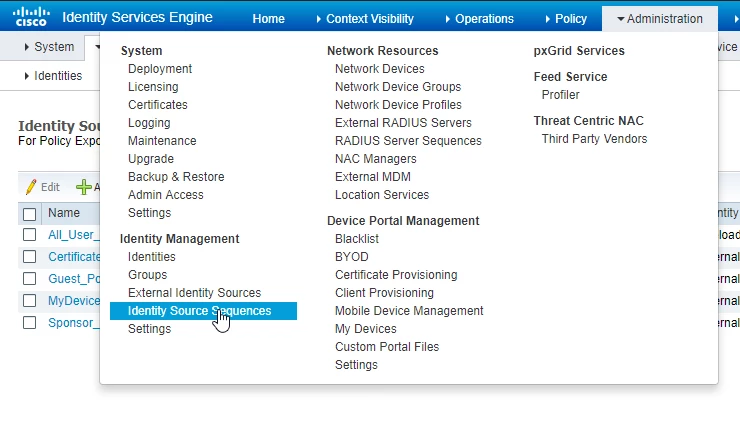Screen dimensions: 740x445
Task: Expand the Context Visibility menu
Action: coord(365,19)
